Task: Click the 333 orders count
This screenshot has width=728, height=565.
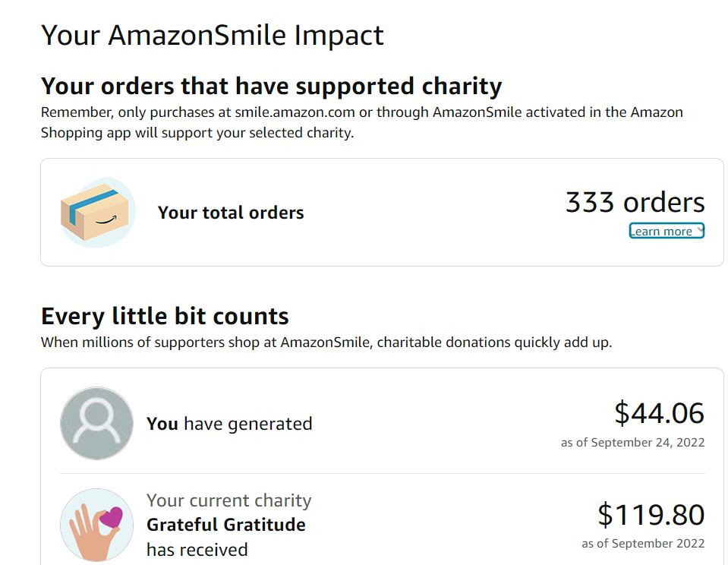Action: [635, 202]
